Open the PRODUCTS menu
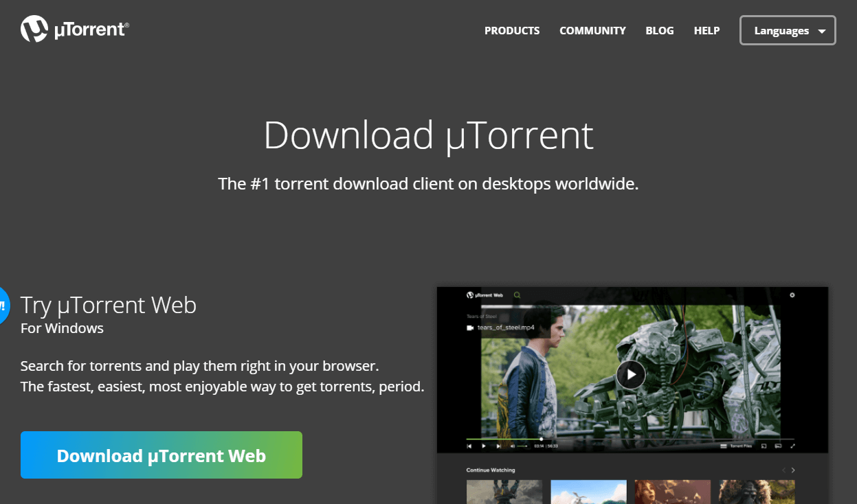This screenshot has height=504, width=857. [512, 31]
